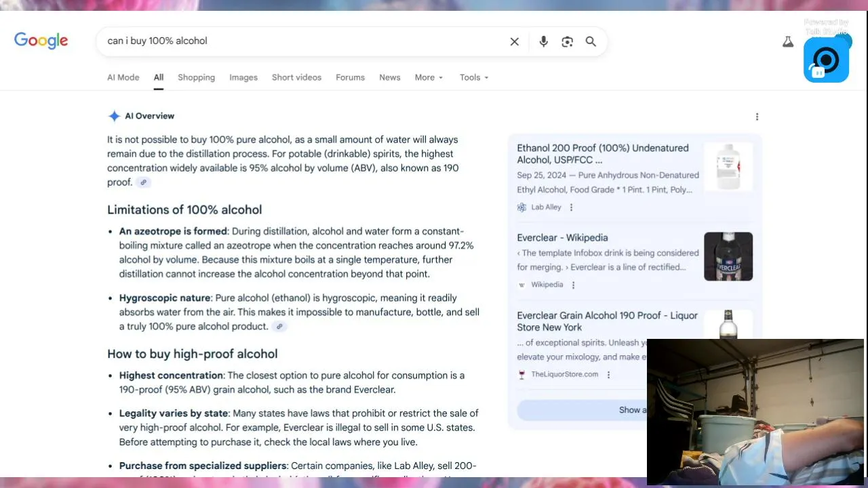Open AI Overview three-dot options menu
The image size is (868, 488).
[x=757, y=117]
